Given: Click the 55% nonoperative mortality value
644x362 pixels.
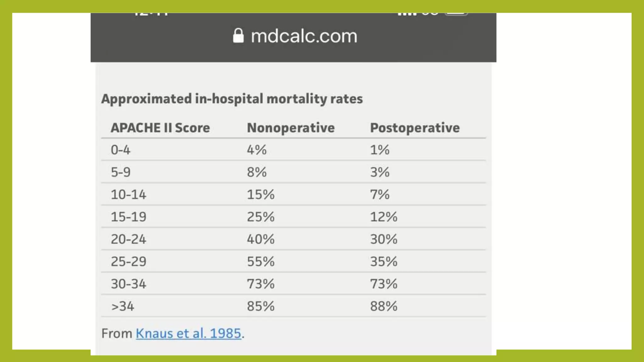Looking at the screenshot, I should 260,261.
